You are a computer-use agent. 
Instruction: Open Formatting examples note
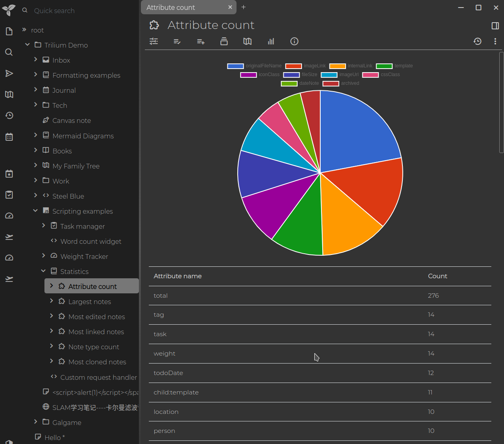[86, 75]
